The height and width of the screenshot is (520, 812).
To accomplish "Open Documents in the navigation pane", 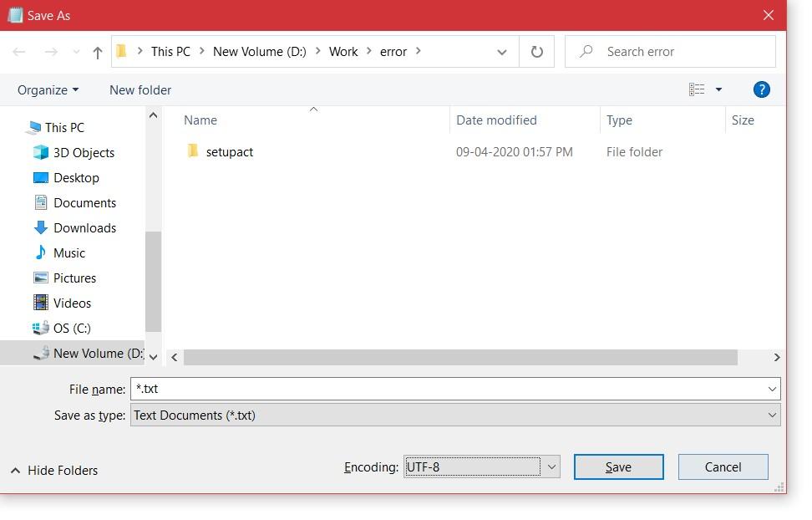I will (x=85, y=203).
